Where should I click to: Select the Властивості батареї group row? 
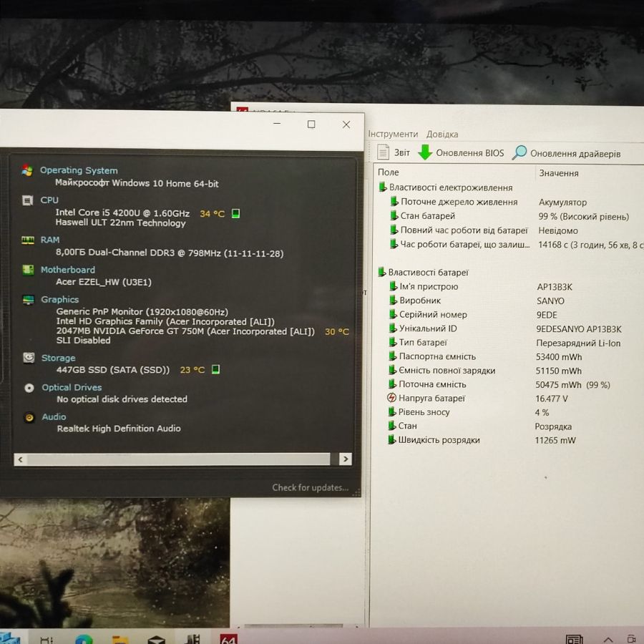(x=423, y=273)
